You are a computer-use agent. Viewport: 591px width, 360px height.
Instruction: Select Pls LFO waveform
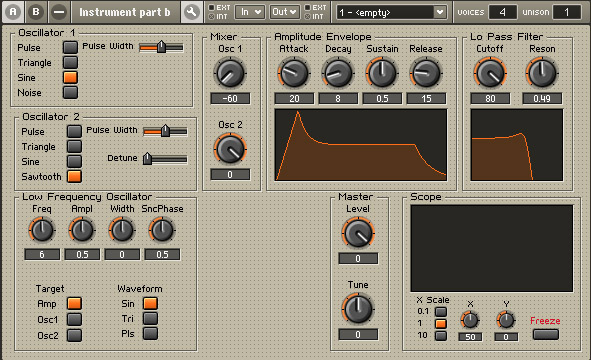[x=150, y=334]
